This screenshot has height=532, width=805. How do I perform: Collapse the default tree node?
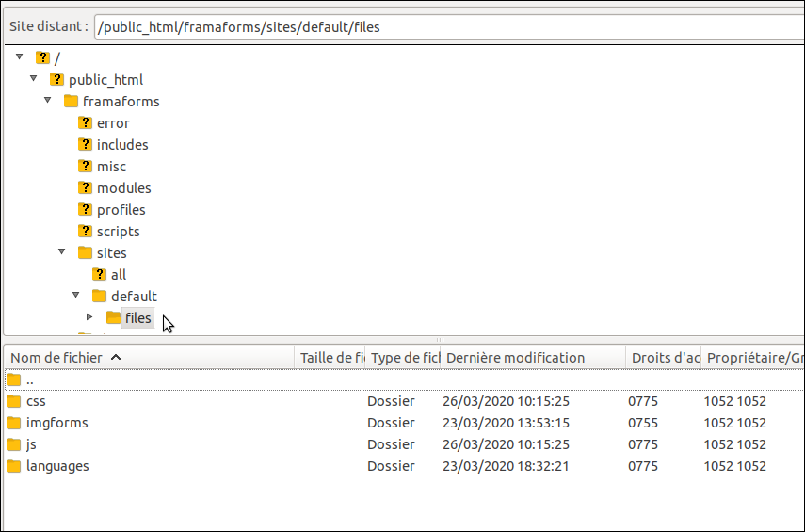point(76,295)
